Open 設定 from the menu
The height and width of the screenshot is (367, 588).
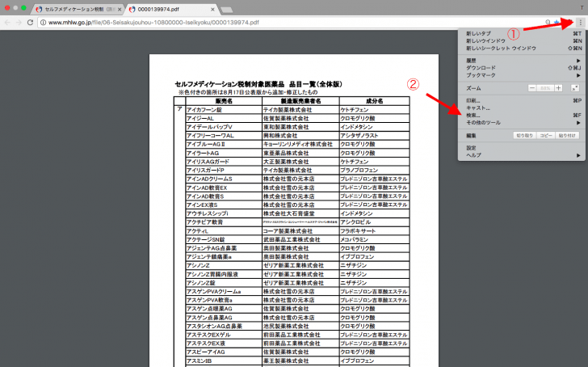click(521, 148)
